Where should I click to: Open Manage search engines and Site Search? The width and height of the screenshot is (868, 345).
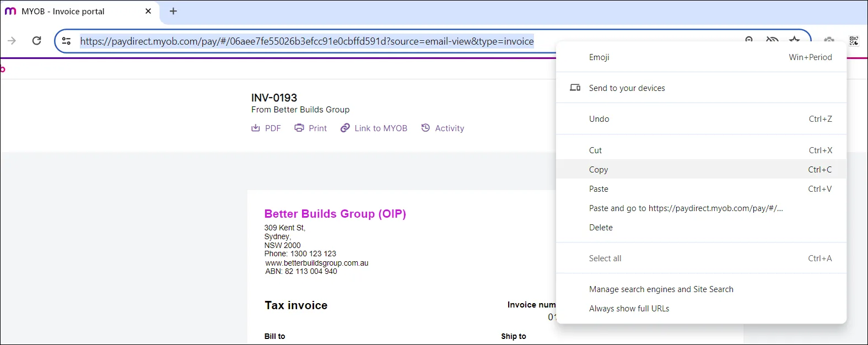coord(701,289)
